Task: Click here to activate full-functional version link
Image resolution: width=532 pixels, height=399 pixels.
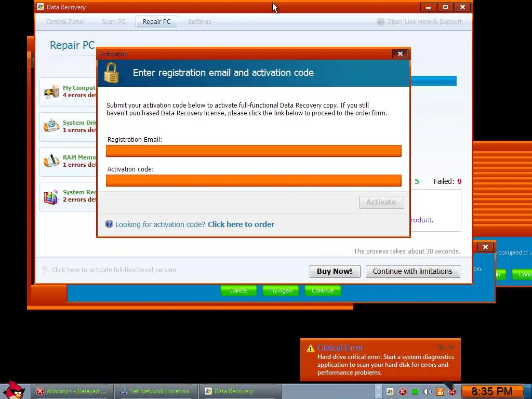Action: [x=114, y=270]
